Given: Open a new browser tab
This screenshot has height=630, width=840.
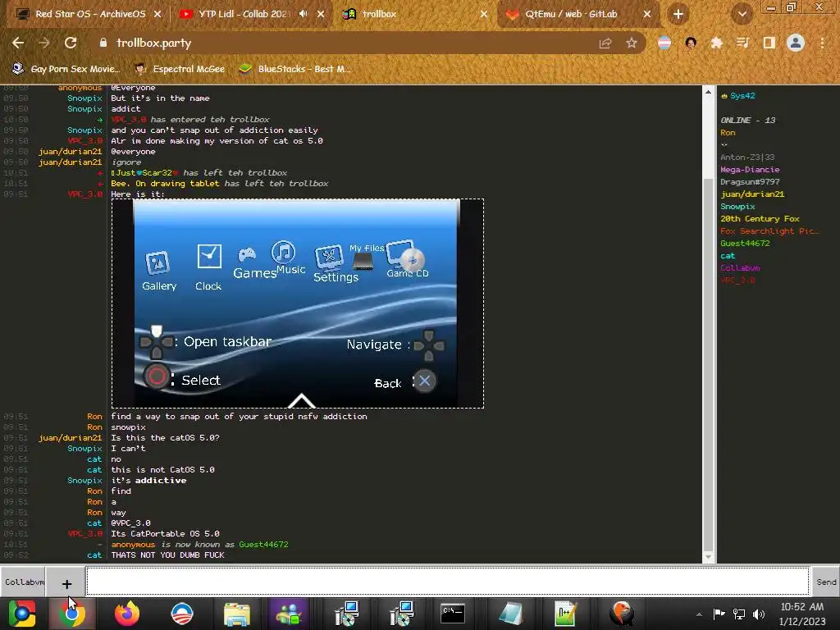Looking at the screenshot, I should [678, 15].
